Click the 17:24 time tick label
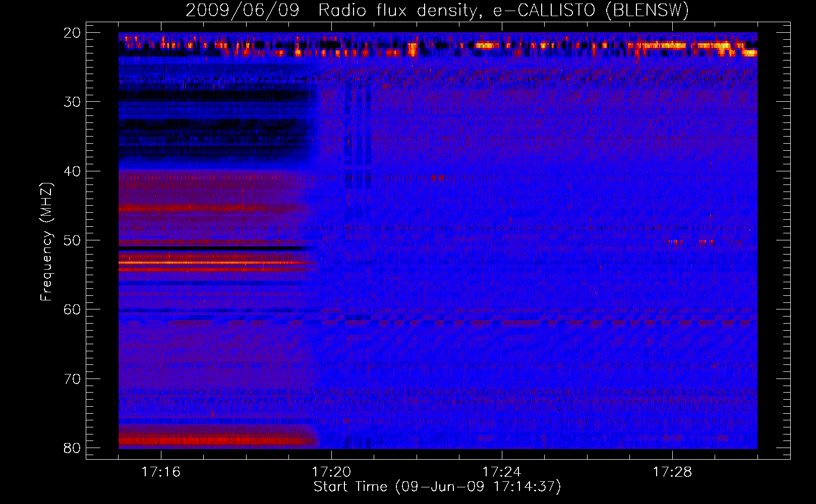The width and height of the screenshot is (816, 504). tap(502, 472)
